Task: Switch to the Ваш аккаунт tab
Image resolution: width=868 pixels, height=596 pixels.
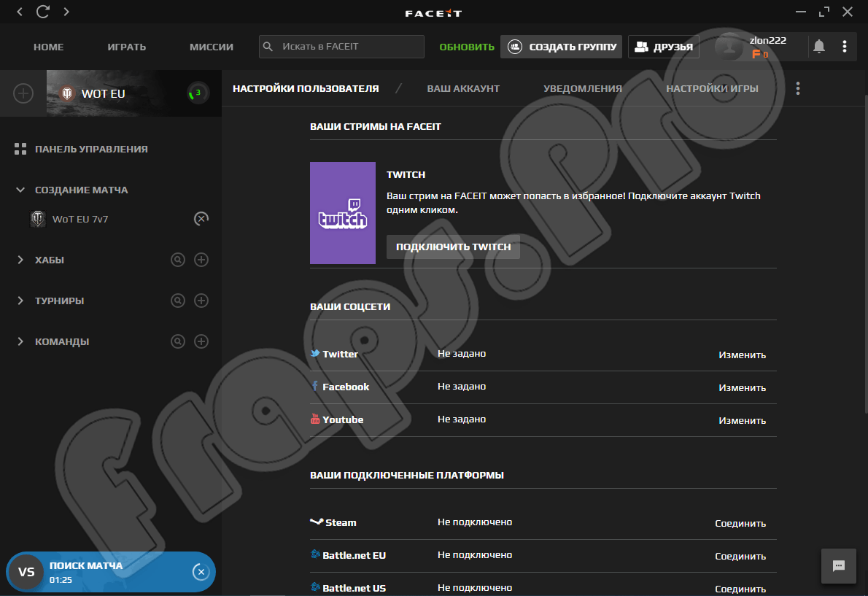Action: (x=463, y=88)
